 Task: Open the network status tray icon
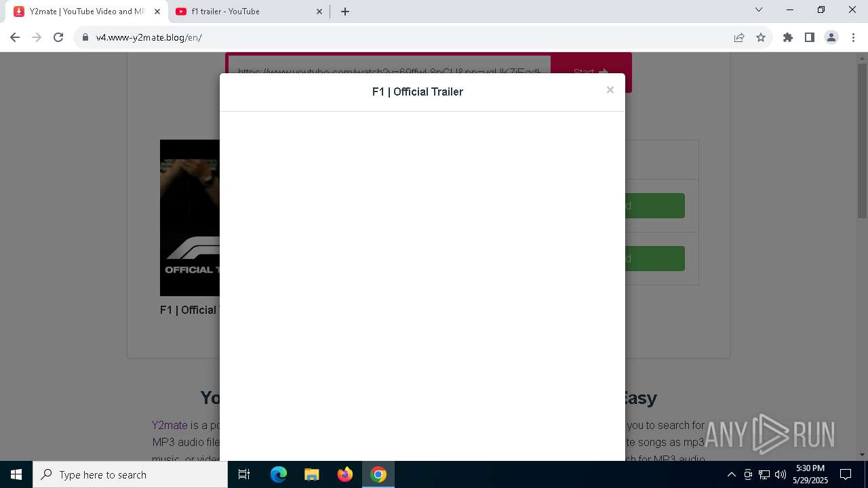(x=764, y=474)
